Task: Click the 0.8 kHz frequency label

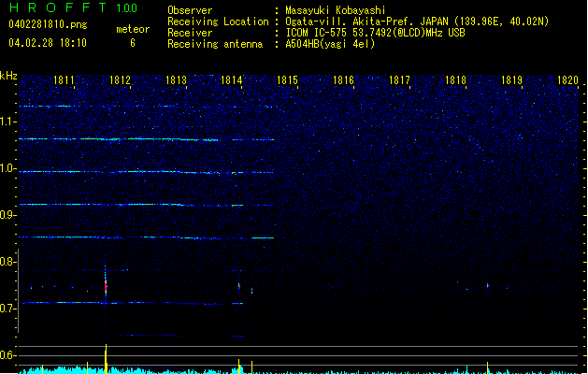Action: pos(8,262)
